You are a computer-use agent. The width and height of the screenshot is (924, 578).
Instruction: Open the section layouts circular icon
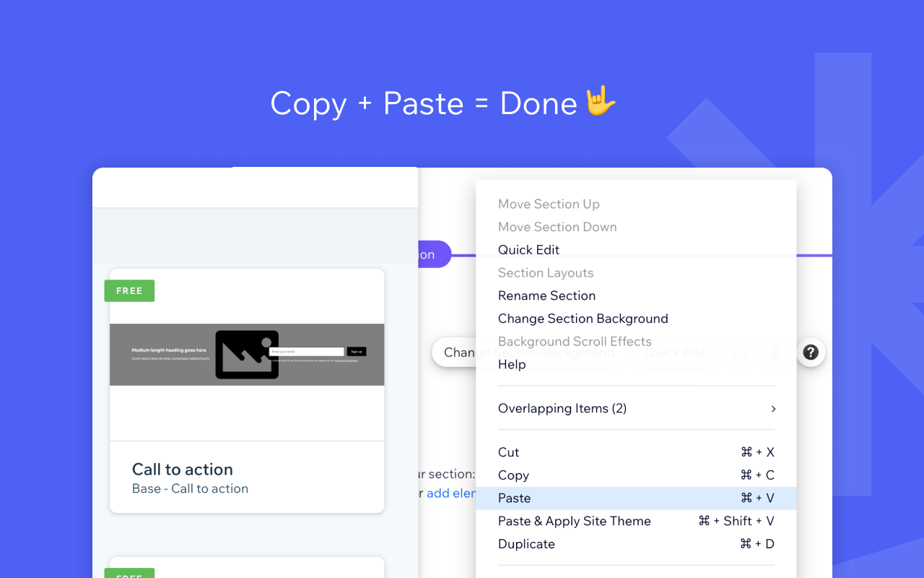point(739,352)
